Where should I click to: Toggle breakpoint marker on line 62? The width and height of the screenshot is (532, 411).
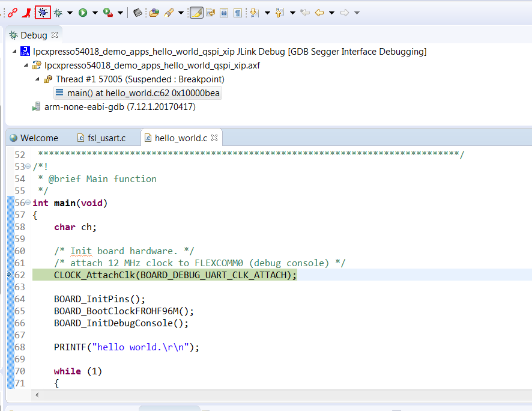pyautogui.click(x=10, y=275)
